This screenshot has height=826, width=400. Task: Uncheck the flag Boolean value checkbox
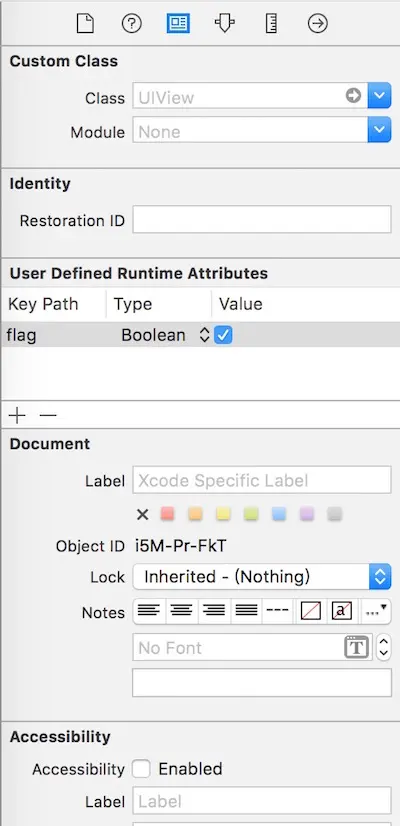coord(223,335)
